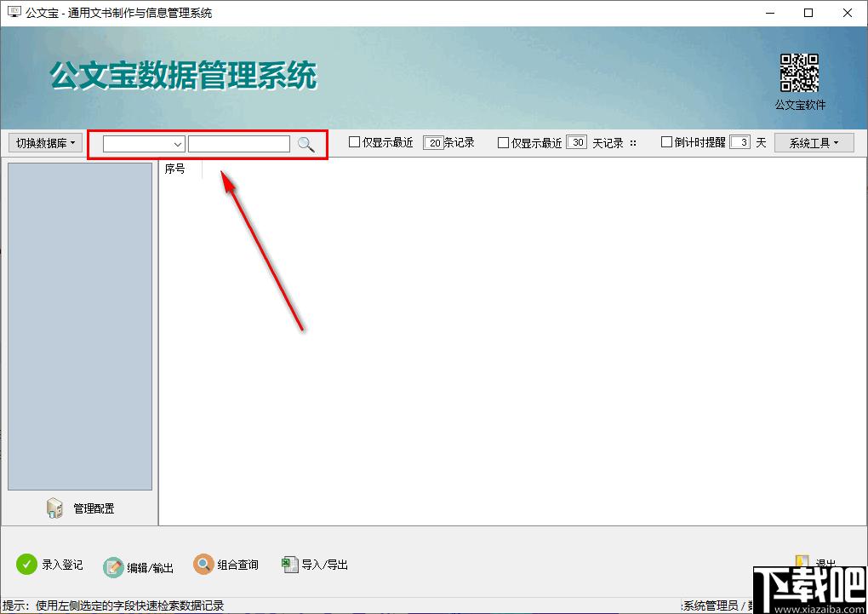The image size is (868, 614).
Task: Click the app icon in title bar
Action: pos(14,12)
